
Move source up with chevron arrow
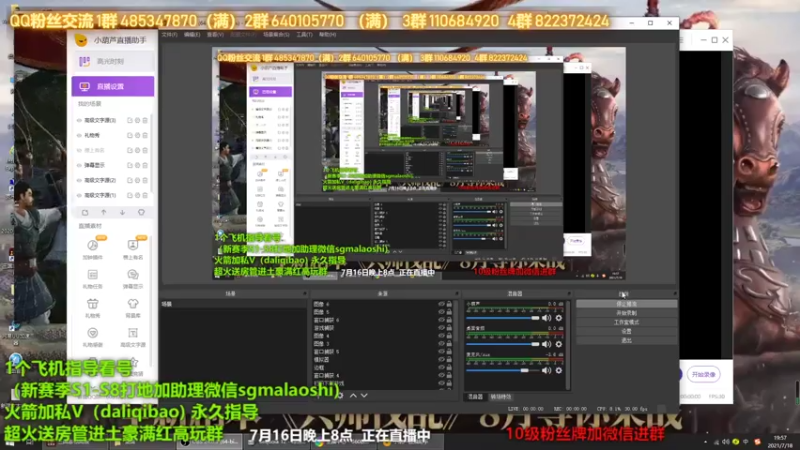[x=353, y=395]
